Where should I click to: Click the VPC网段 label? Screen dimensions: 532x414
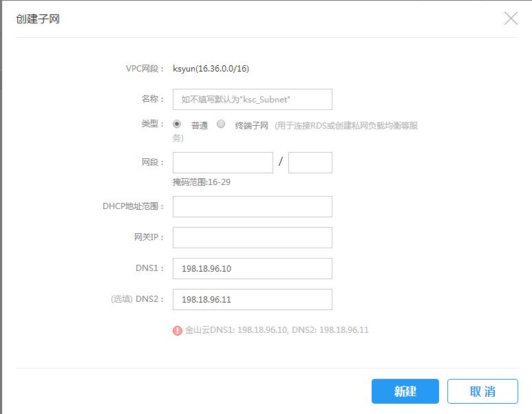coord(145,69)
